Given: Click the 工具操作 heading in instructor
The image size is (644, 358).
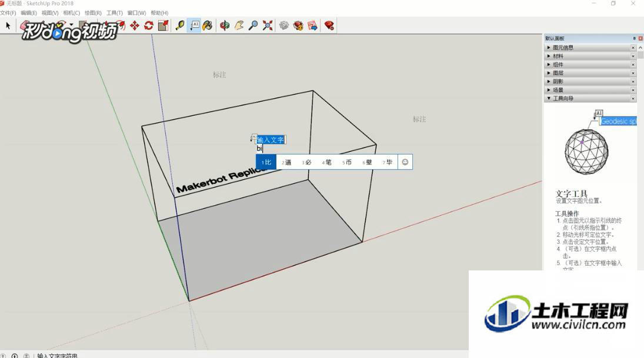Looking at the screenshot, I should pyautogui.click(x=567, y=213).
